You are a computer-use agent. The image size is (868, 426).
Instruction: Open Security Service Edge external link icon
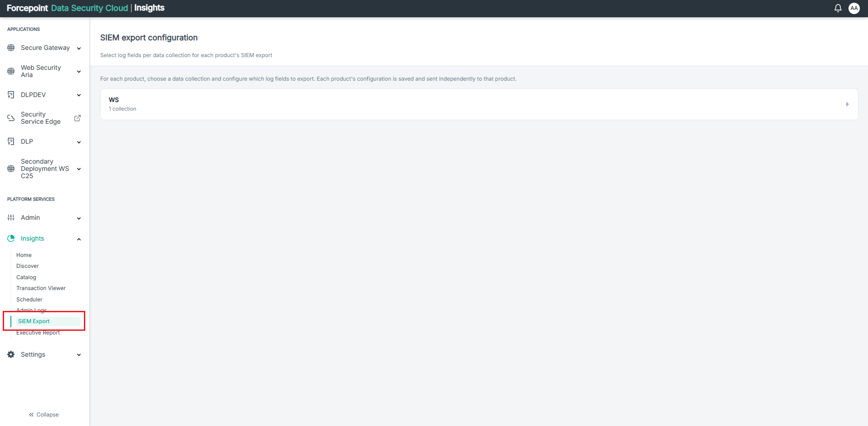click(78, 118)
